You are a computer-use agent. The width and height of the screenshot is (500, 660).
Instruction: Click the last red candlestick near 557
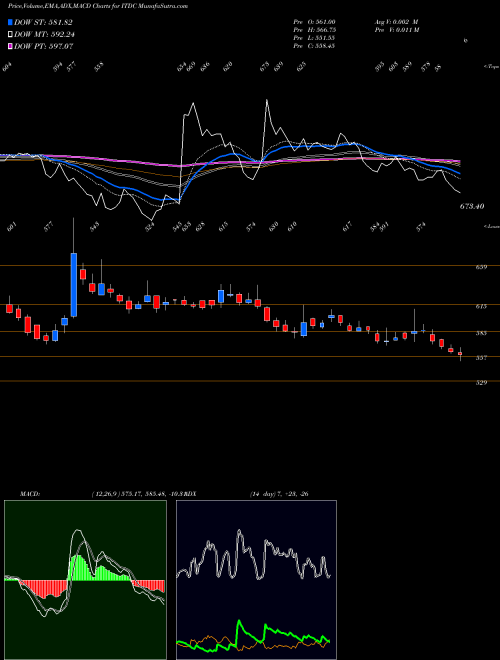tap(460, 354)
